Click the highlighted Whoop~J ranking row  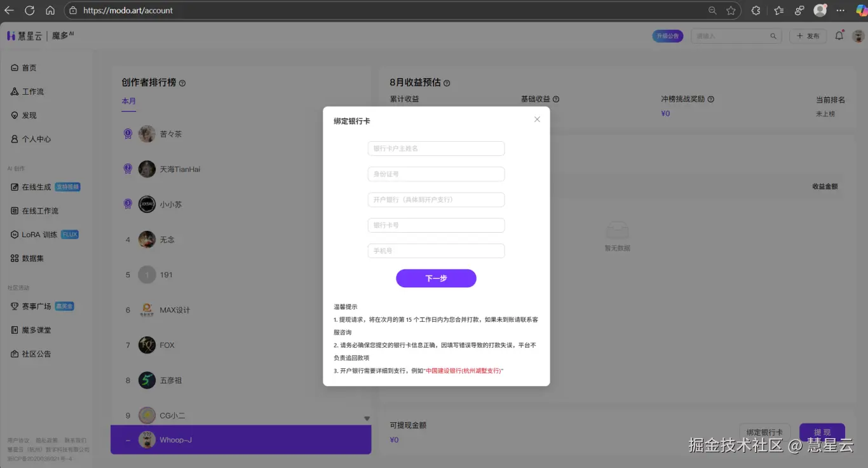coord(241,440)
